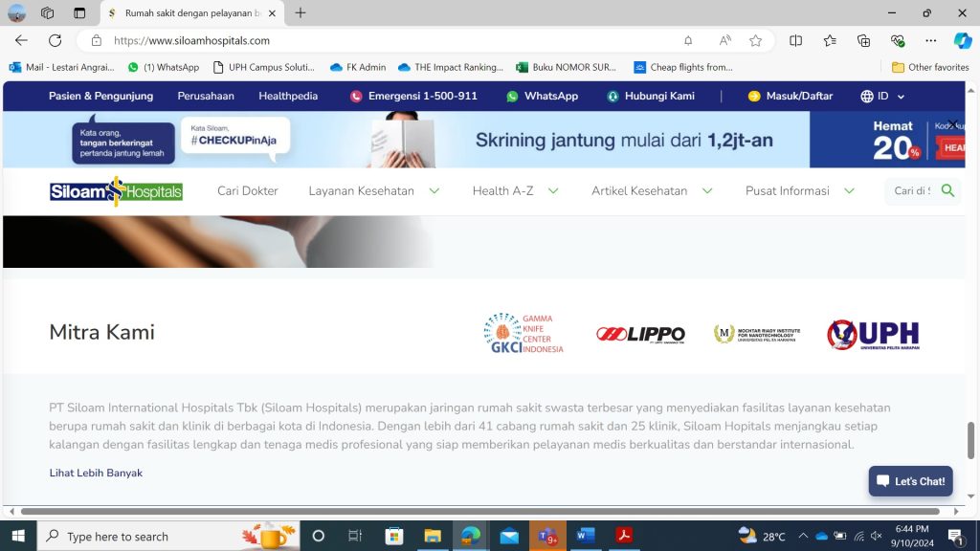Click Masuk/Daftar login button
Screen dimensions: 980x551
point(790,97)
